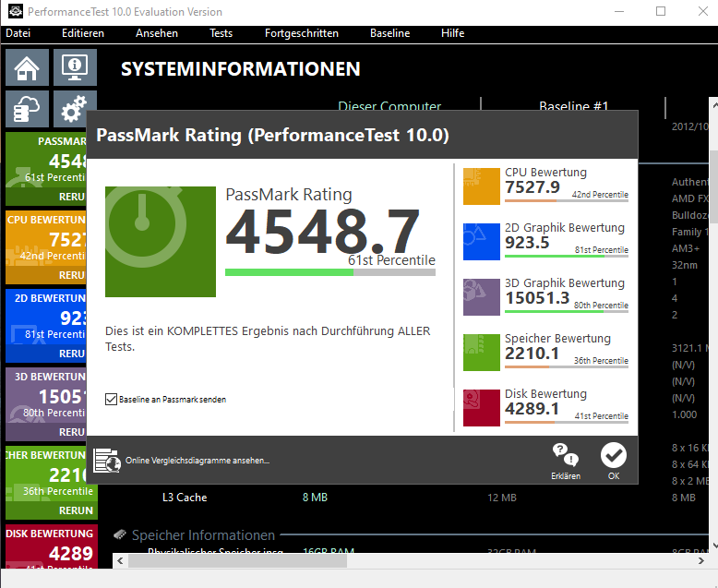
Task: Click the CPU Bewertung percentile bar
Action: click(567, 200)
